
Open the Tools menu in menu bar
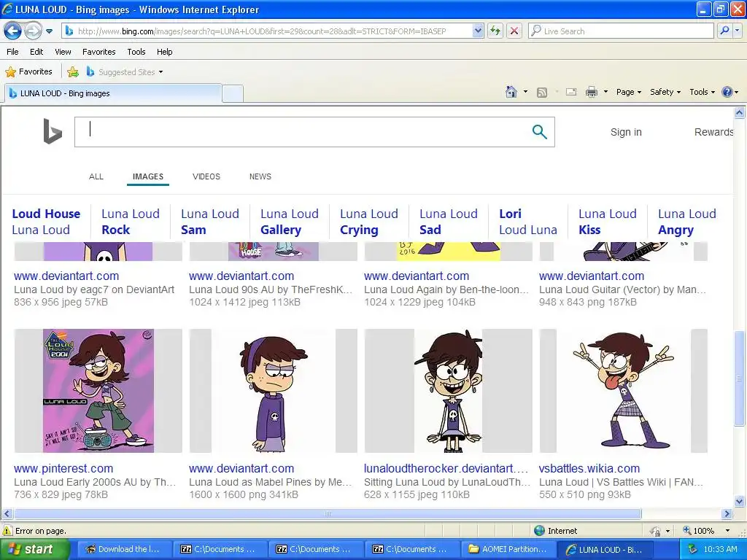136,52
